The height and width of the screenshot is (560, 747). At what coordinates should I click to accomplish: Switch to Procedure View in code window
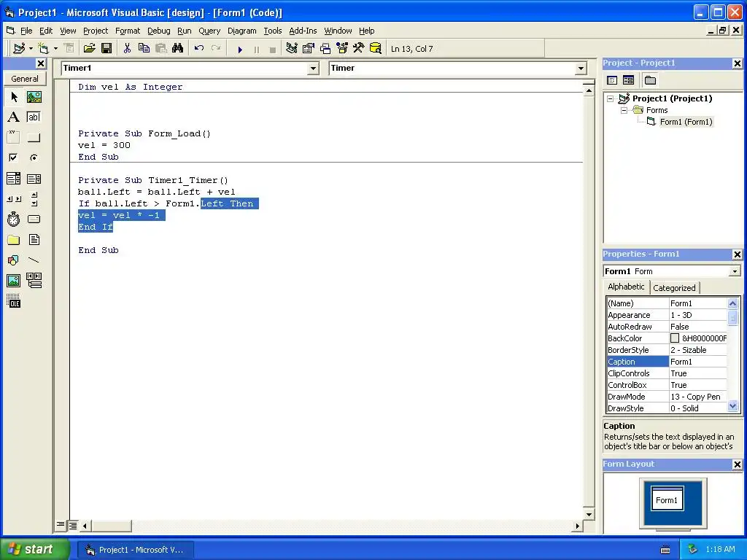click(61, 525)
